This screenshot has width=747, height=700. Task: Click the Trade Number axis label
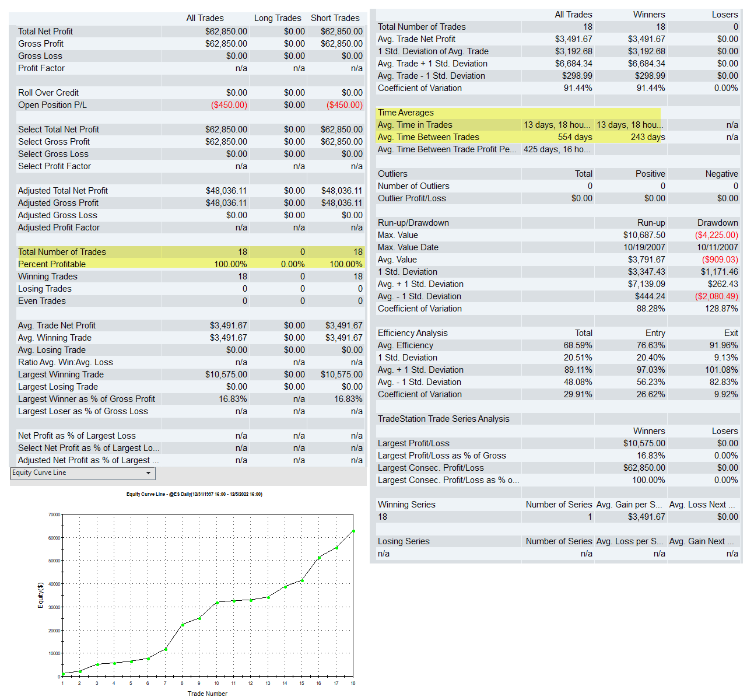[208, 694]
